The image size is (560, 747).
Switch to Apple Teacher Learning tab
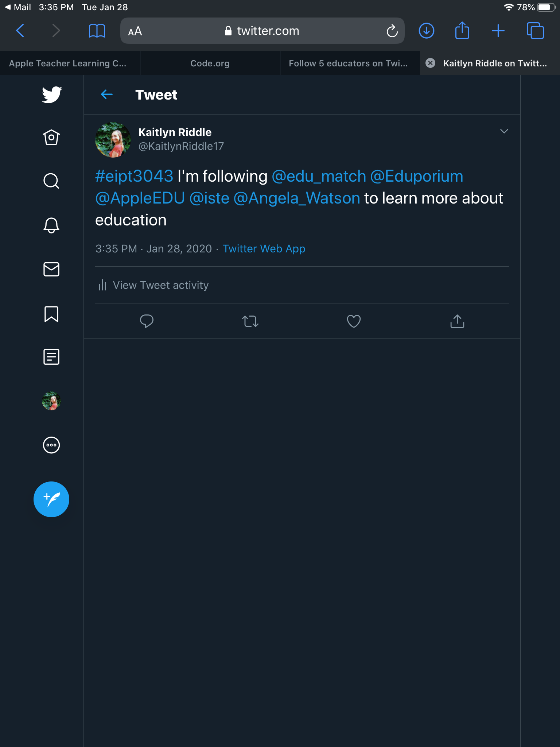click(68, 63)
